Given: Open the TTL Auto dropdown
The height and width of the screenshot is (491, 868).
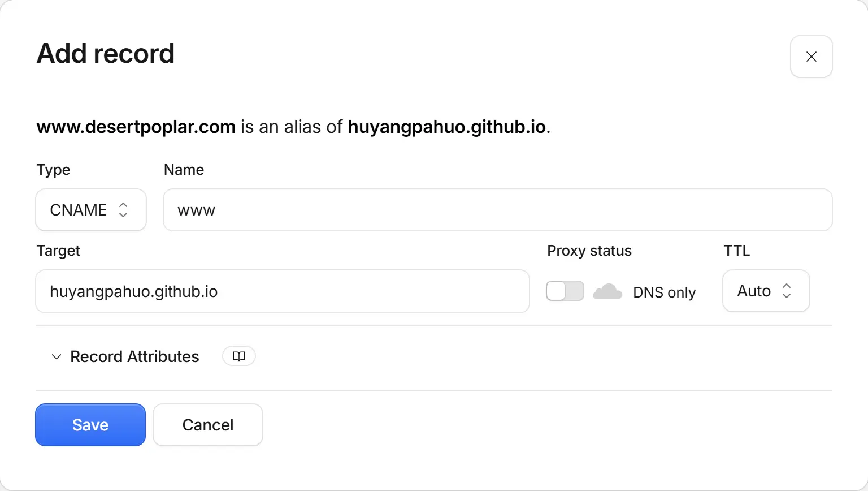Looking at the screenshot, I should 766,291.
